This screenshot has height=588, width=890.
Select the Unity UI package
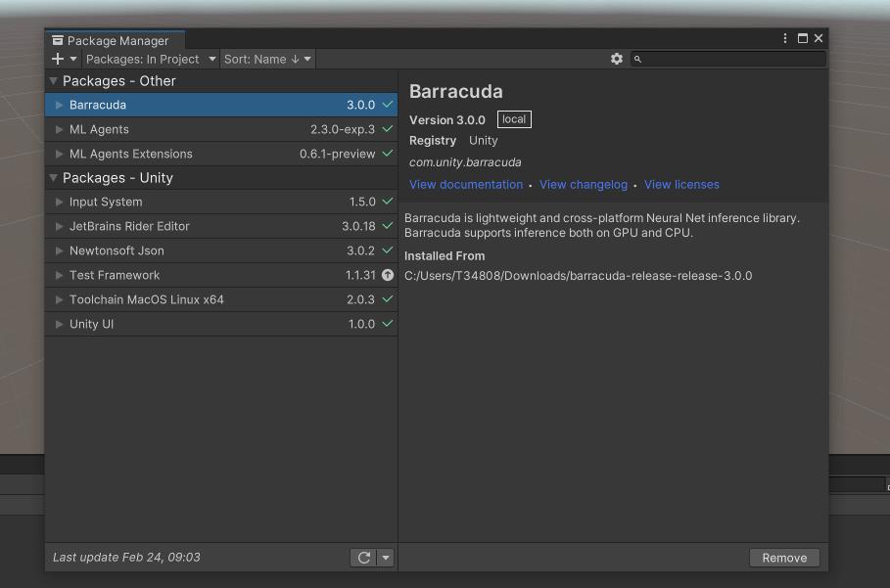pos(221,324)
